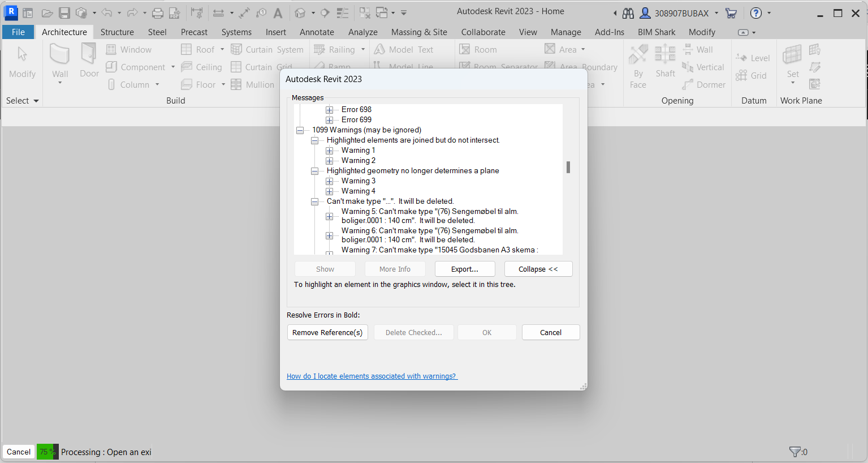The height and width of the screenshot is (463, 868).
Task: Click the Print icon in the toolbar
Action: pos(158,12)
